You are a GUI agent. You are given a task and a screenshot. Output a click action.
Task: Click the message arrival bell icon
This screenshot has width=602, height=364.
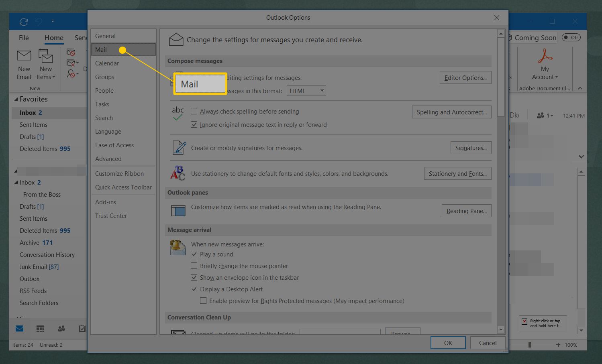coord(178,248)
